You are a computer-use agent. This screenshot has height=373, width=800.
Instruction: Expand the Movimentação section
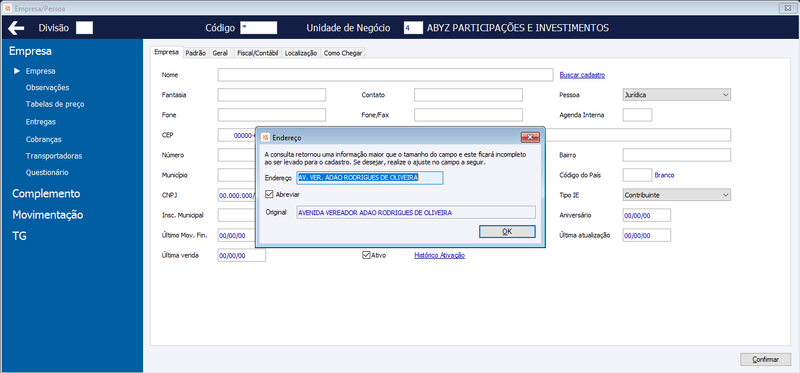click(x=48, y=215)
